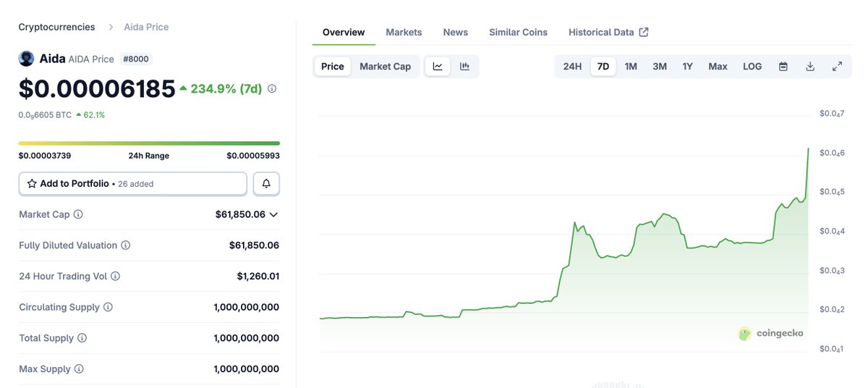Click the Total Supply value 1,000,000,000
Viewport: 868px width, 388px height.
[x=246, y=338]
